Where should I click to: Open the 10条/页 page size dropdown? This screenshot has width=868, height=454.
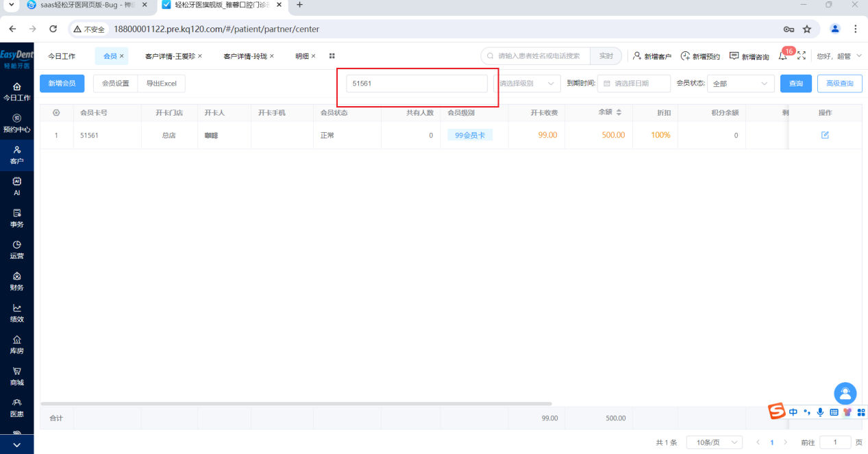pos(715,442)
